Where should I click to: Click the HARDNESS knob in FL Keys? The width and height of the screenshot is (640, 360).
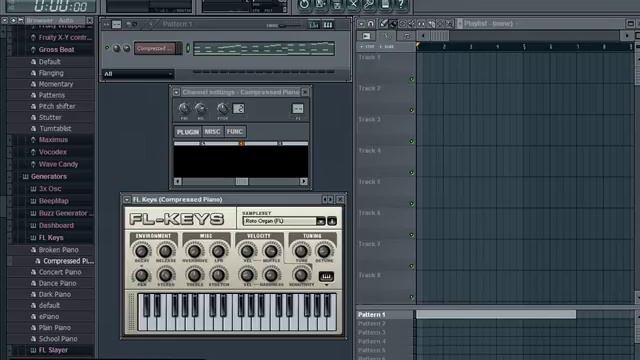271,276
